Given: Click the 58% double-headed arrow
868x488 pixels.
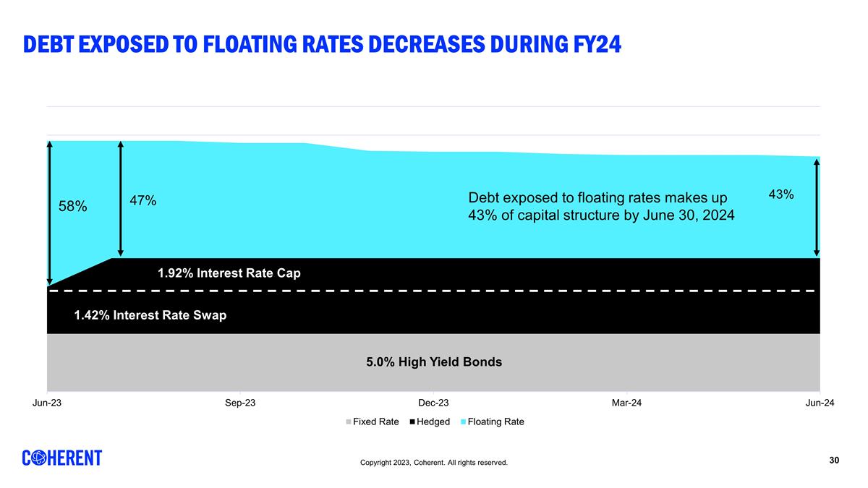Looking at the screenshot, I should [x=49, y=212].
